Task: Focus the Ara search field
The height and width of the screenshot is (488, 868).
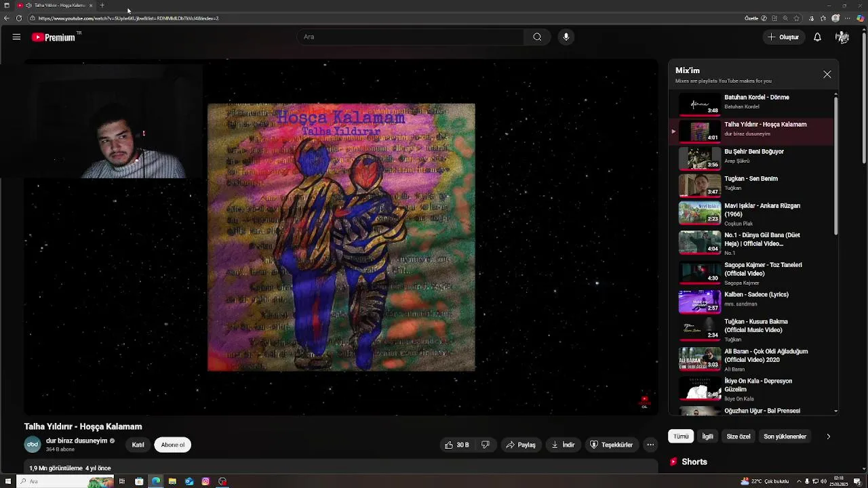Action: [410, 37]
